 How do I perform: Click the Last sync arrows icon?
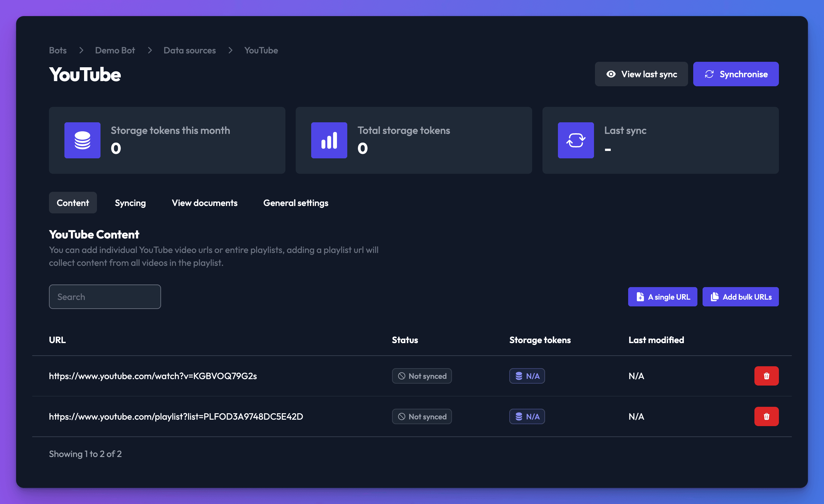click(x=576, y=140)
